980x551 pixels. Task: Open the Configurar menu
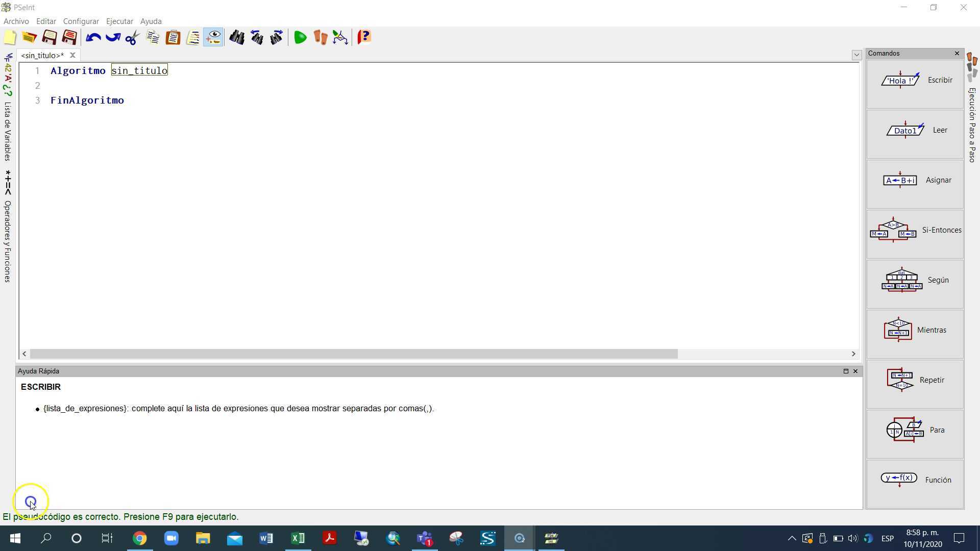81,21
